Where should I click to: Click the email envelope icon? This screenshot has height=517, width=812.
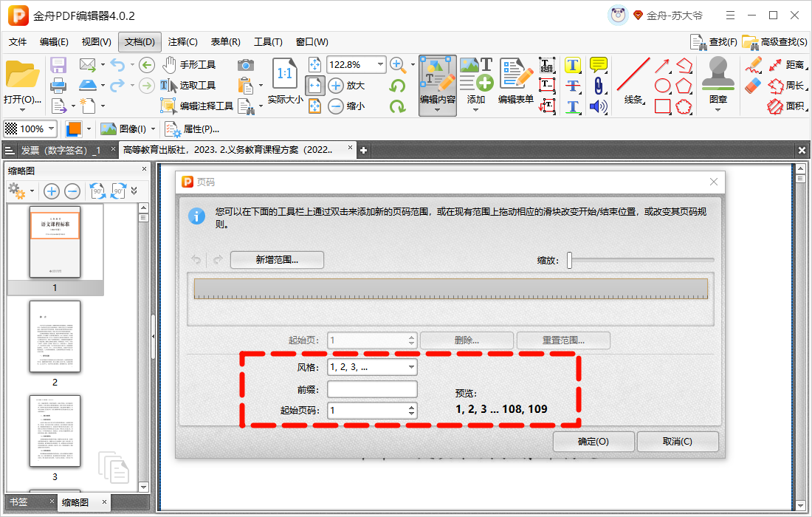pyautogui.click(x=88, y=65)
